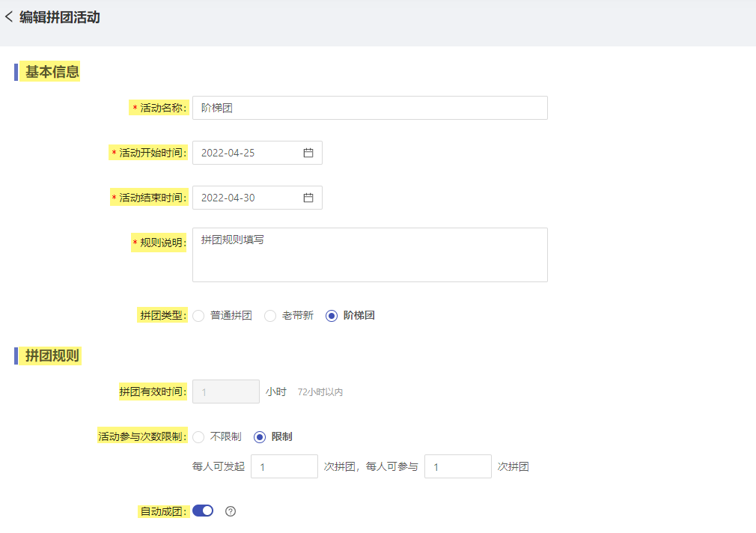Click the 编辑拼团活动 page title
This screenshot has width=756, height=533.
[x=60, y=17]
